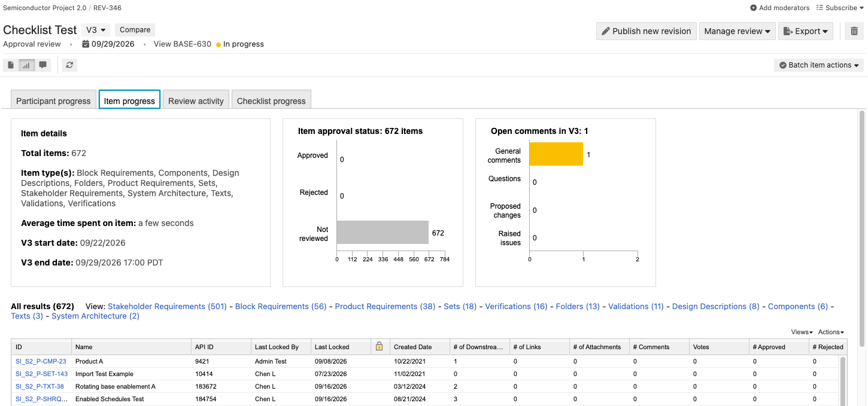Open the Checklist progress tab

[x=271, y=100]
